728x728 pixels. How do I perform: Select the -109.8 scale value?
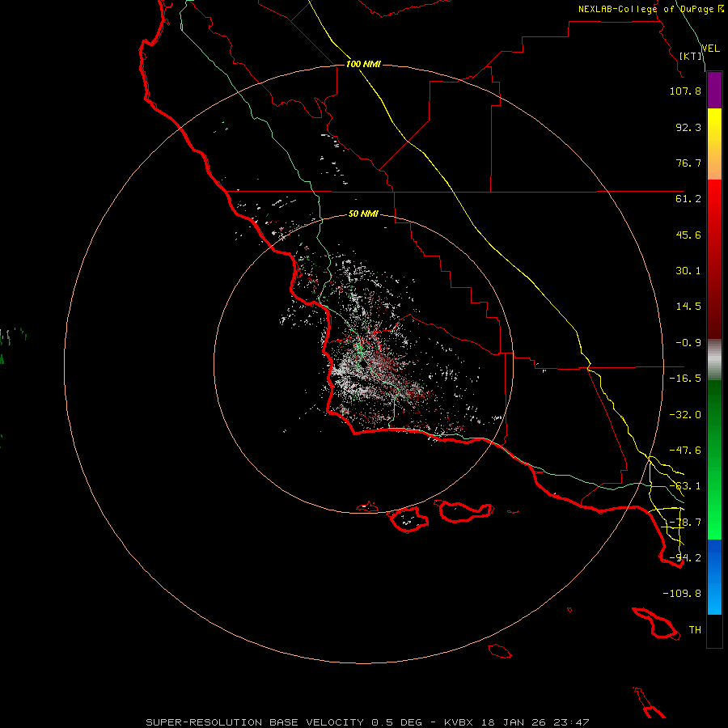(x=682, y=594)
